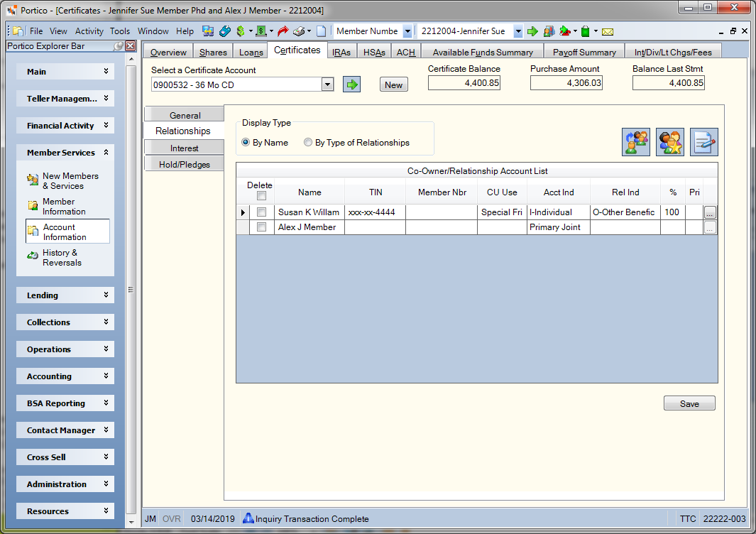Expand the Lending section
This screenshot has width=756, height=534.
pos(65,295)
